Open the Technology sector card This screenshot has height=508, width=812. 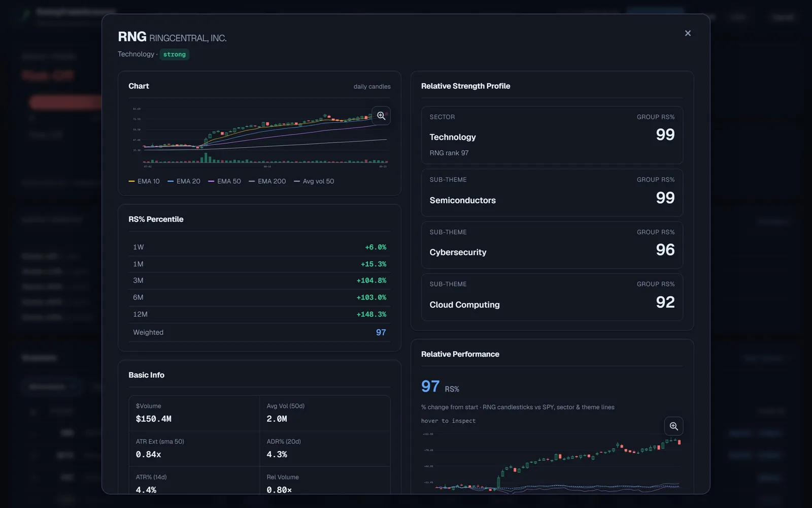pyautogui.click(x=552, y=135)
